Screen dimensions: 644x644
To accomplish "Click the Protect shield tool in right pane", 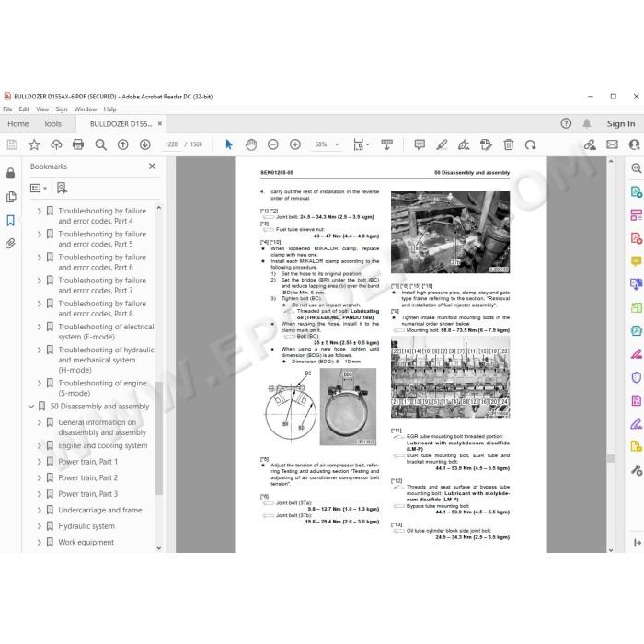I will [x=637, y=377].
